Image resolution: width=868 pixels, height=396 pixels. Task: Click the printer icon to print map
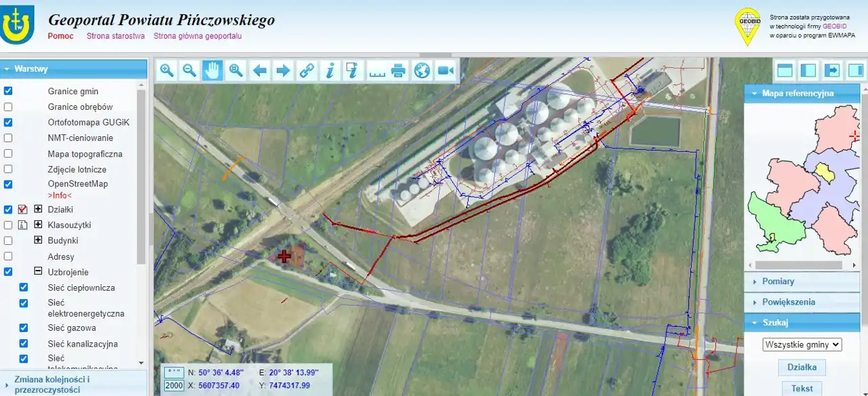pos(399,70)
